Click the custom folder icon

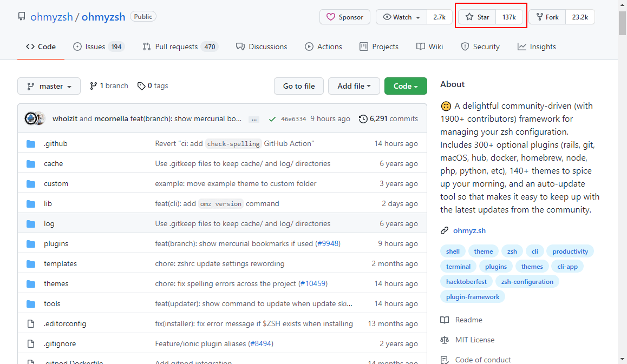(31, 184)
